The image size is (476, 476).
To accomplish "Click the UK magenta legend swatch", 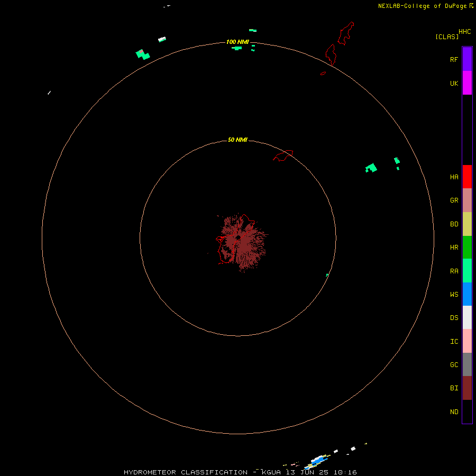I will click(467, 83).
